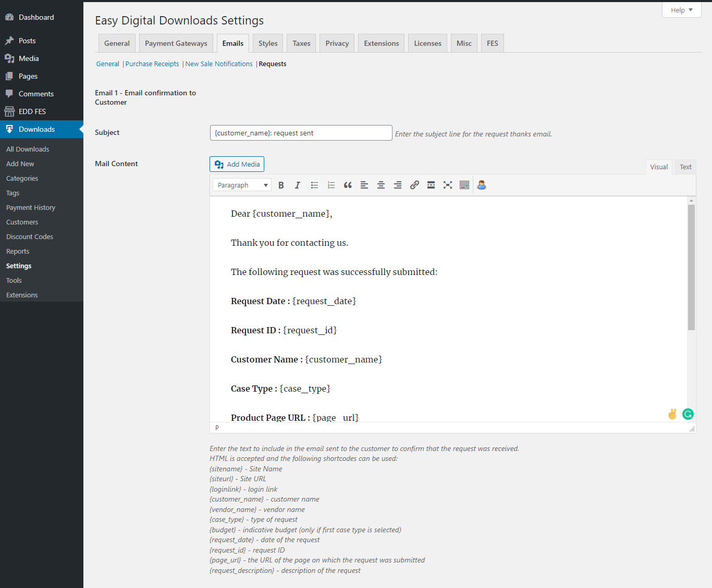Switch editor to Text mode

click(x=685, y=167)
